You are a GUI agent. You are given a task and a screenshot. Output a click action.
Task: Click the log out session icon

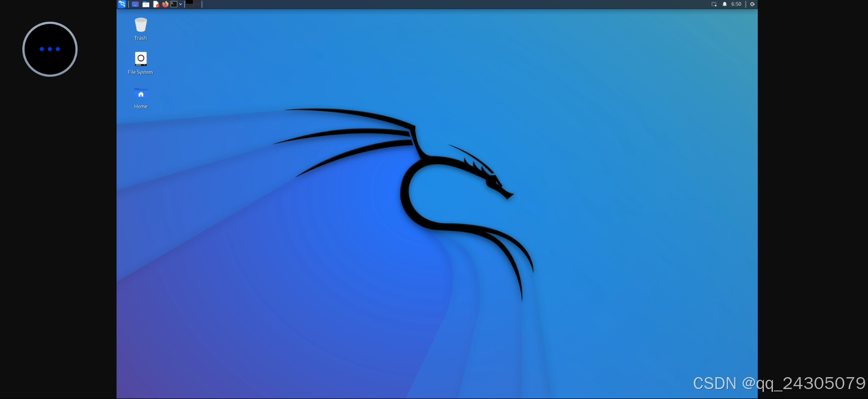(x=752, y=4)
